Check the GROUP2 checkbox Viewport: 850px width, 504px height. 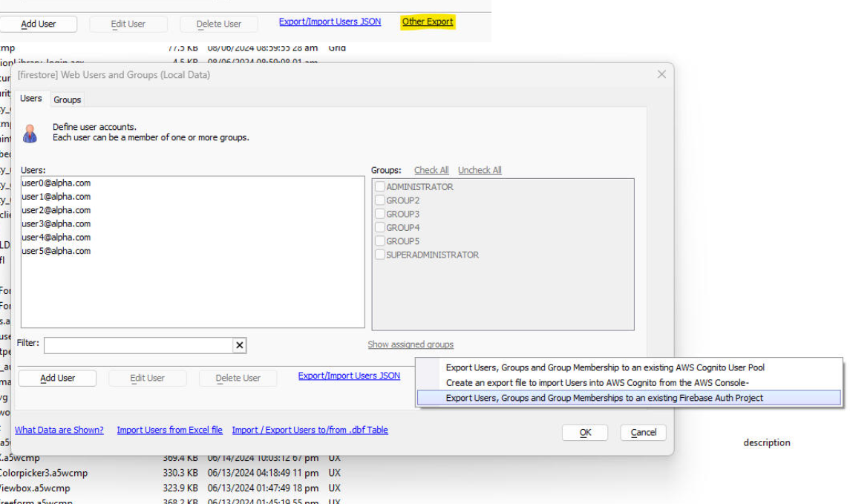coord(380,200)
